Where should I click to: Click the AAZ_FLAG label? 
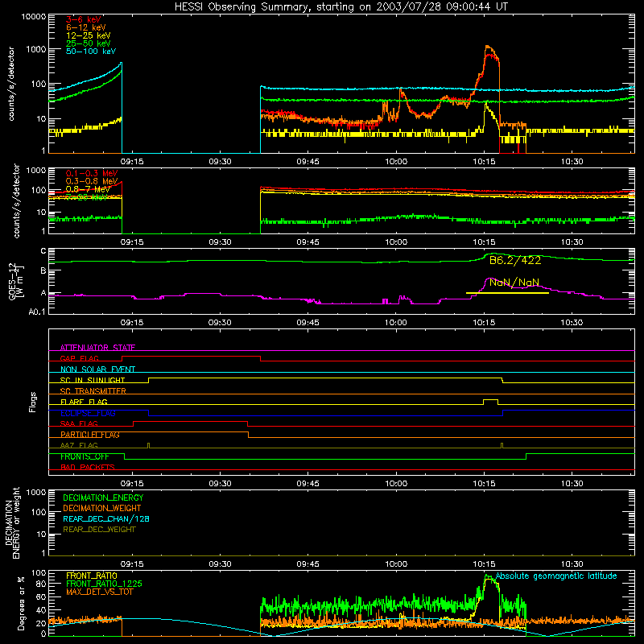(x=79, y=445)
